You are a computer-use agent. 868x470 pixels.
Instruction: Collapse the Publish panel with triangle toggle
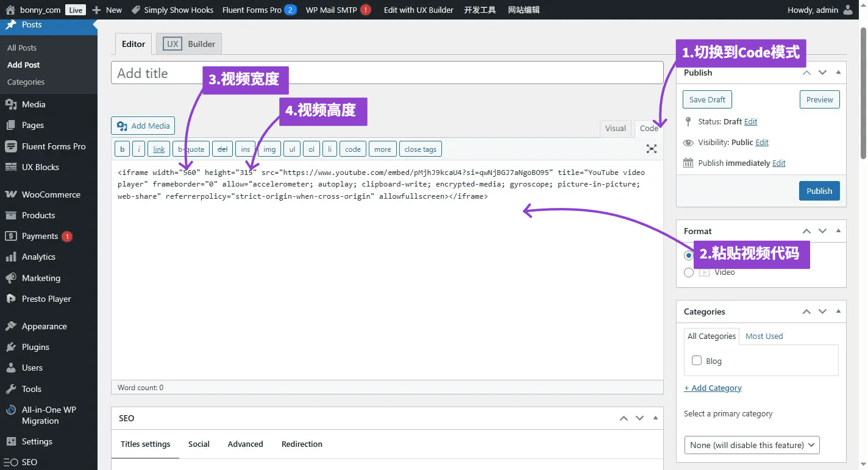[x=838, y=73]
